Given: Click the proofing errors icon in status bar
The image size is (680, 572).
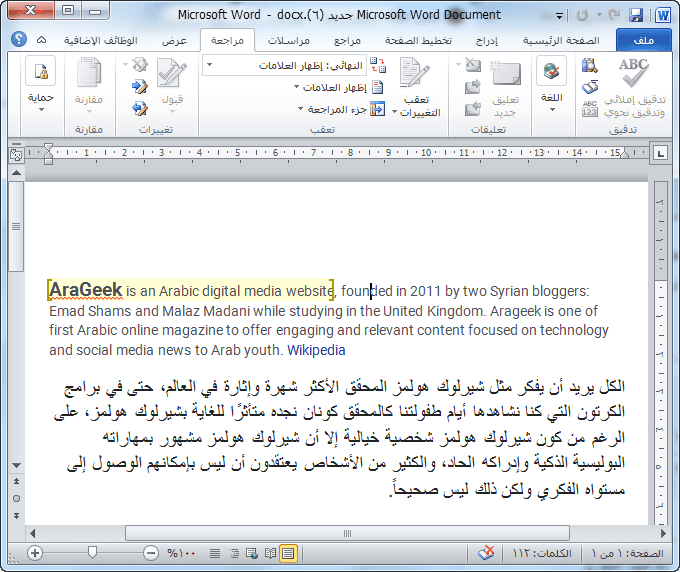Looking at the screenshot, I should (486, 553).
